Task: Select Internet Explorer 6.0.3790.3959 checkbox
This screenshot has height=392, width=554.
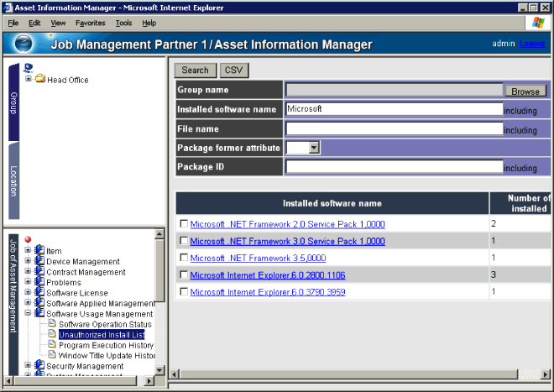Action: point(184,292)
